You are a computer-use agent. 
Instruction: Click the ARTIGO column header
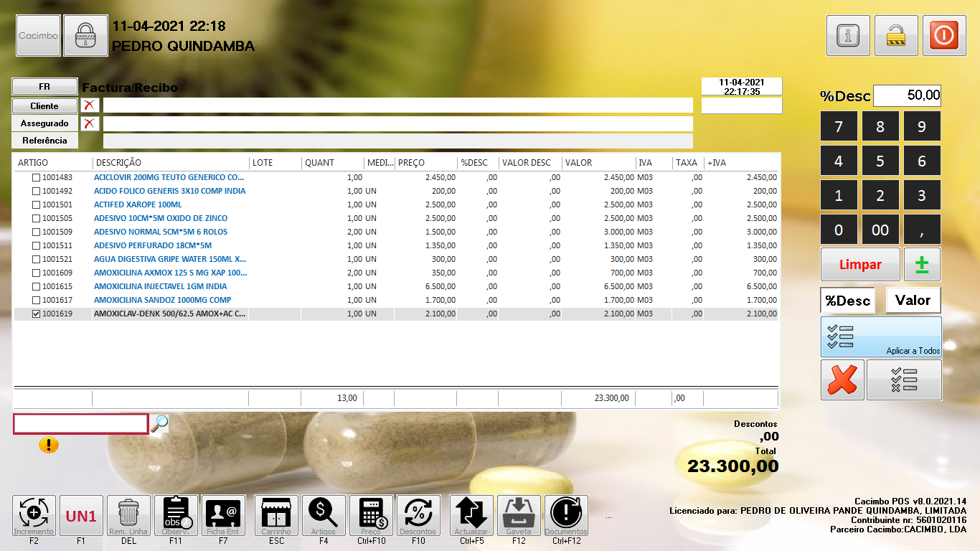53,163
